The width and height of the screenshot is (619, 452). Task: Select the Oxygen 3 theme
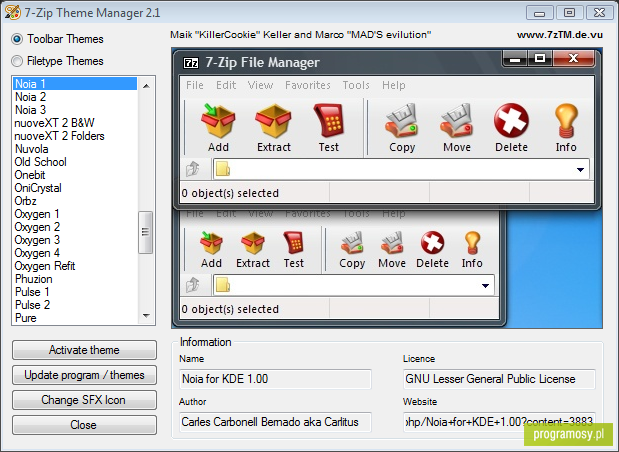(75, 240)
